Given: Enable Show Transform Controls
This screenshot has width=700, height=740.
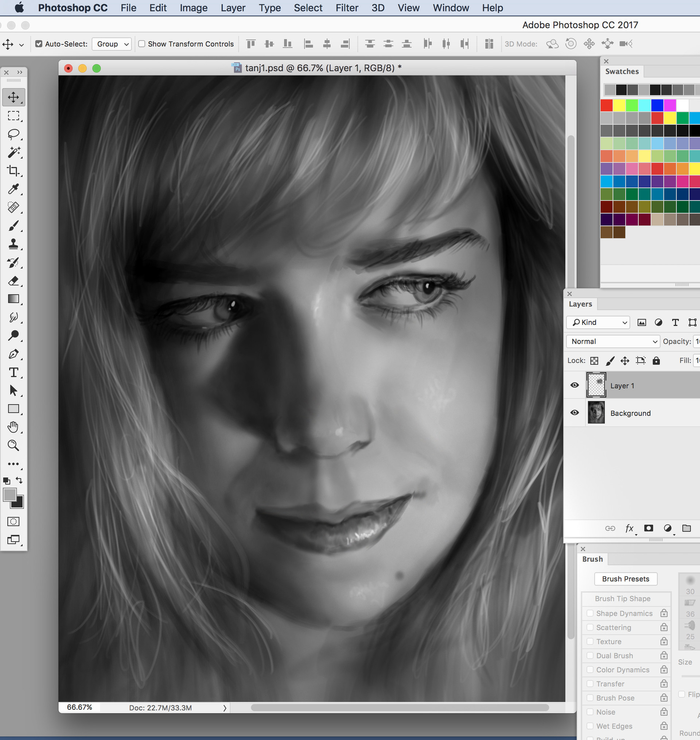Looking at the screenshot, I should coord(142,44).
